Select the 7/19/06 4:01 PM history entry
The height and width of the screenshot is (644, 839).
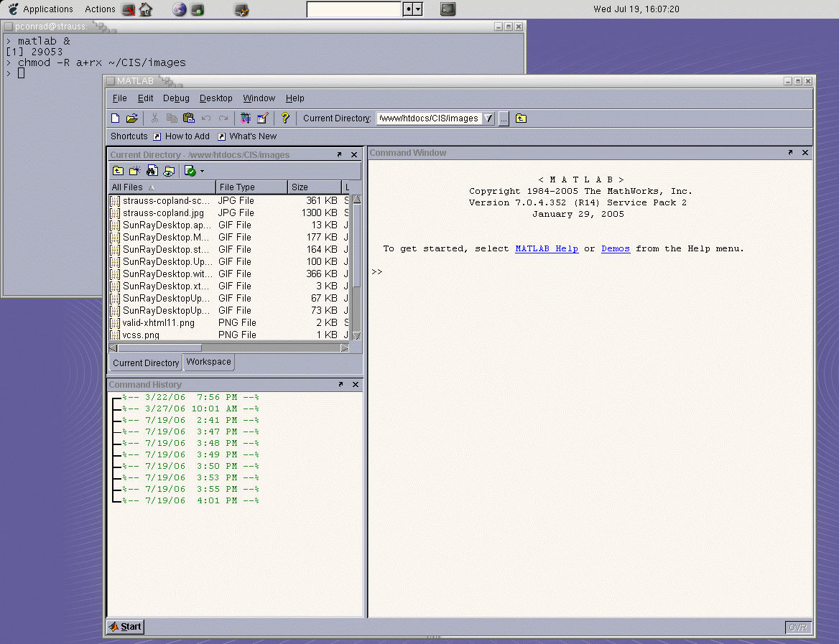(x=190, y=500)
